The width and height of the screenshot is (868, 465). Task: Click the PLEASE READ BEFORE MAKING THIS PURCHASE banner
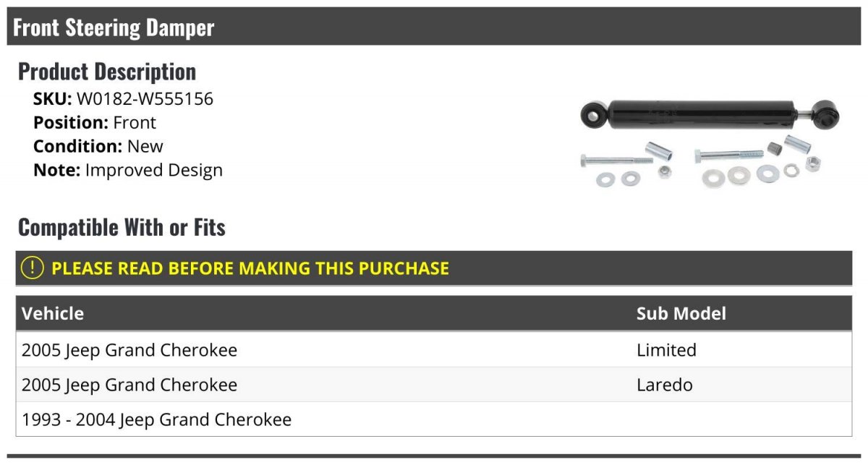point(434,268)
